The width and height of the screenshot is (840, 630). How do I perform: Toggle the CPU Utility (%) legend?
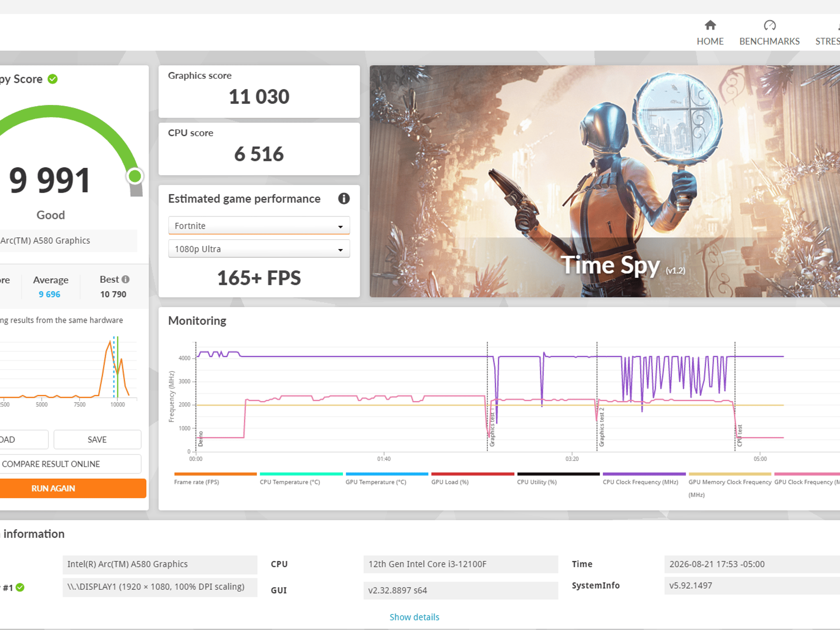tap(558, 479)
